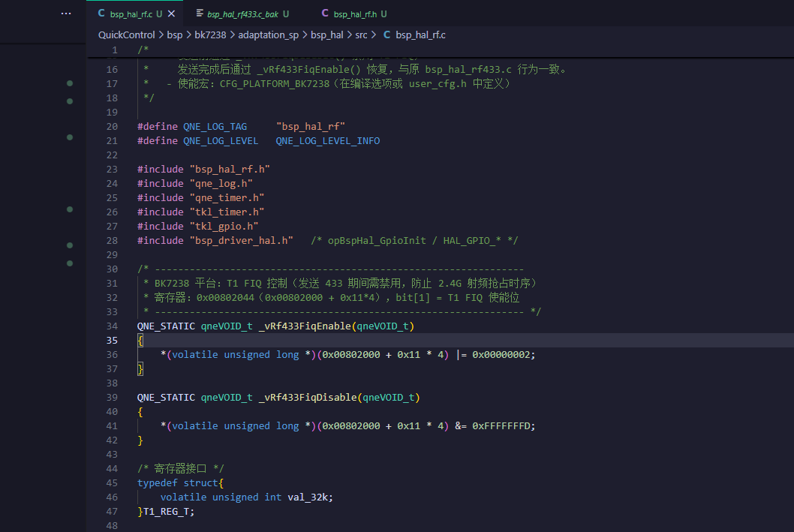Click "qne_log.h" include string

[x=221, y=183]
